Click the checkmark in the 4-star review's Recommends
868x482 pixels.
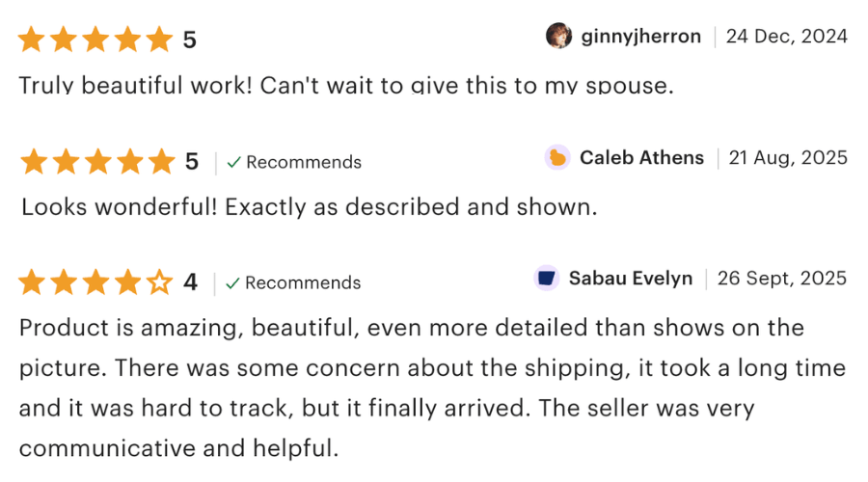(232, 283)
